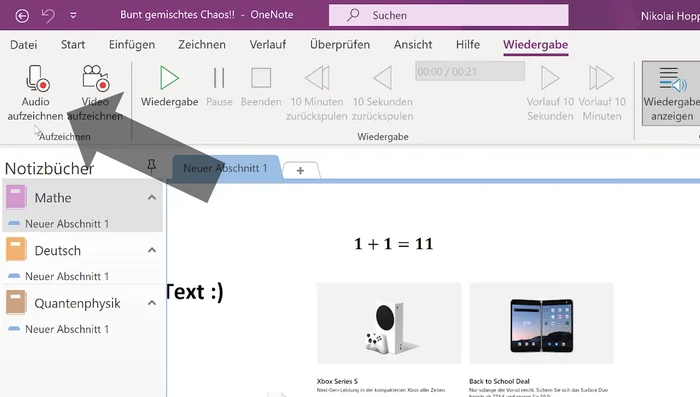
Task: Open the Deutsch notebook
Action: [58, 251]
